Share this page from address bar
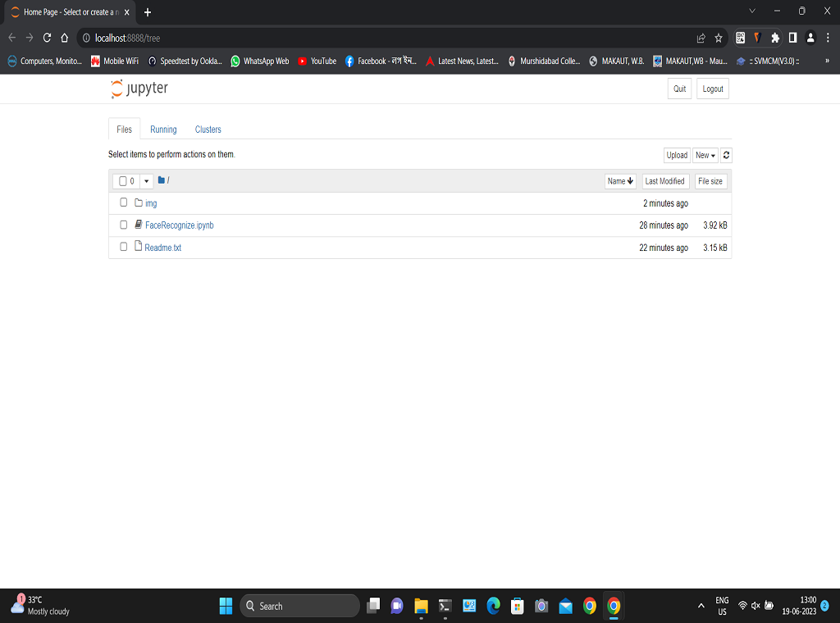Screen dimensions: 840x623 [701, 38]
